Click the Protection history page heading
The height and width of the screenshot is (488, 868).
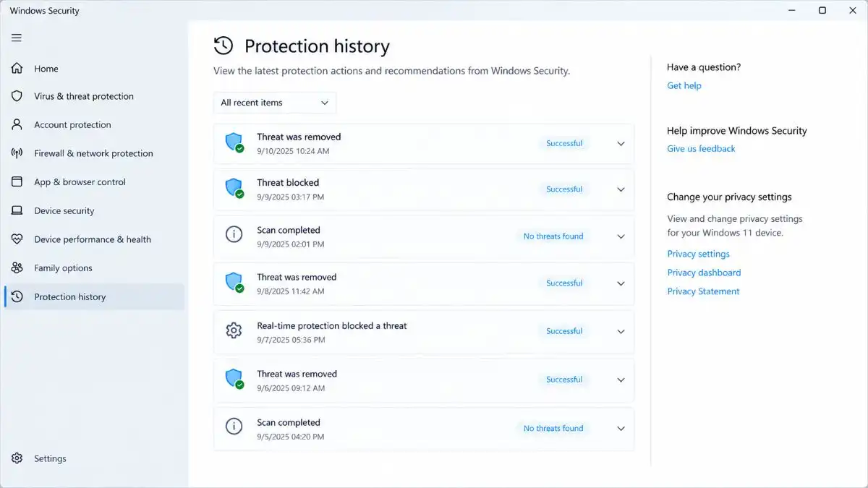tap(317, 46)
